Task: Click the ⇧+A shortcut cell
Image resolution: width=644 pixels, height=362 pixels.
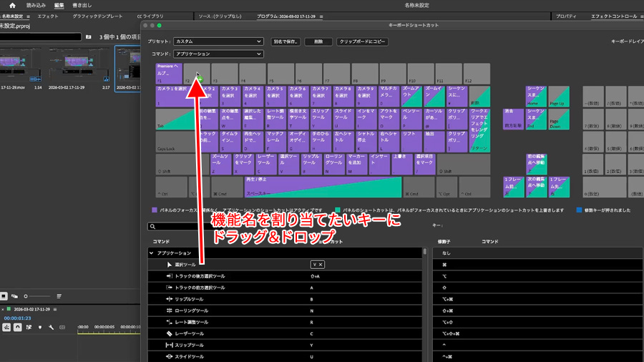Action: click(315, 276)
